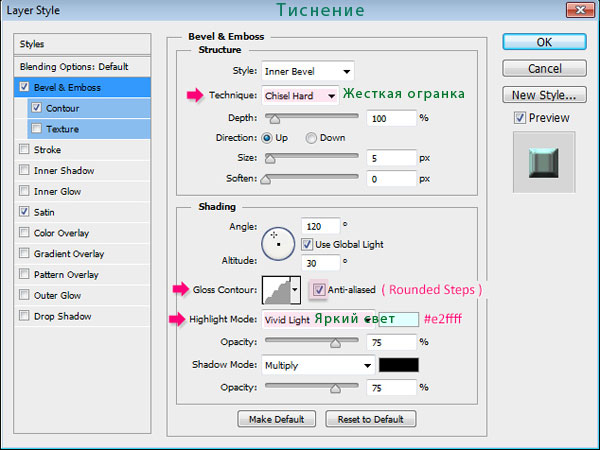Click the Size value field

click(x=391, y=158)
